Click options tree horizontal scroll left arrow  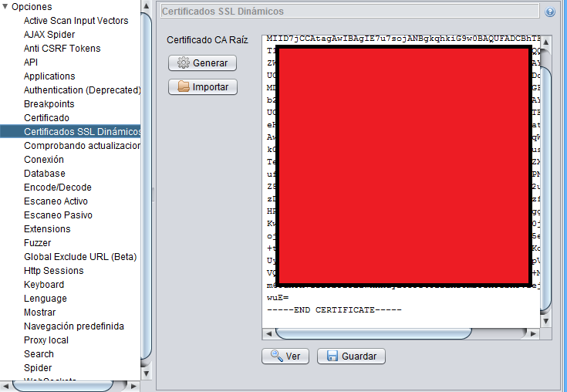pyautogui.click(x=5, y=387)
